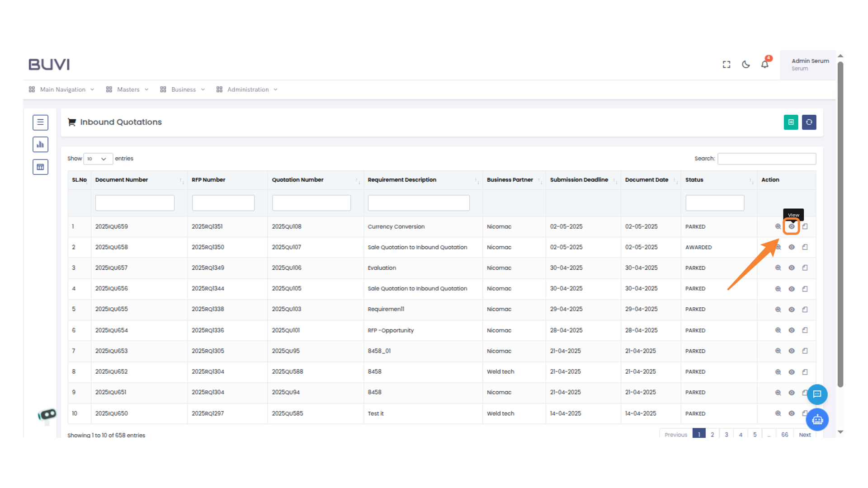Screen dimensions: 868x488
Task: Click the Search input field
Action: pyautogui.click(x=766, y=159)
